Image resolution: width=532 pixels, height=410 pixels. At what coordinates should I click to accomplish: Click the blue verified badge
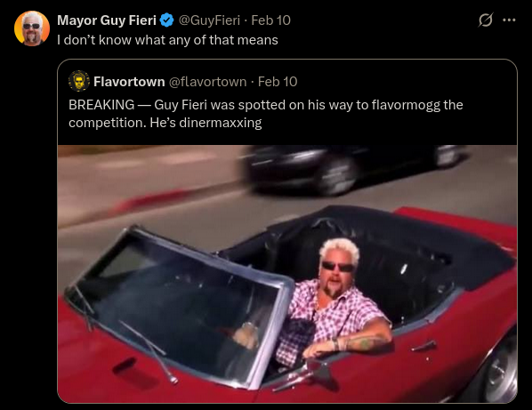click(x=166, y=20)
